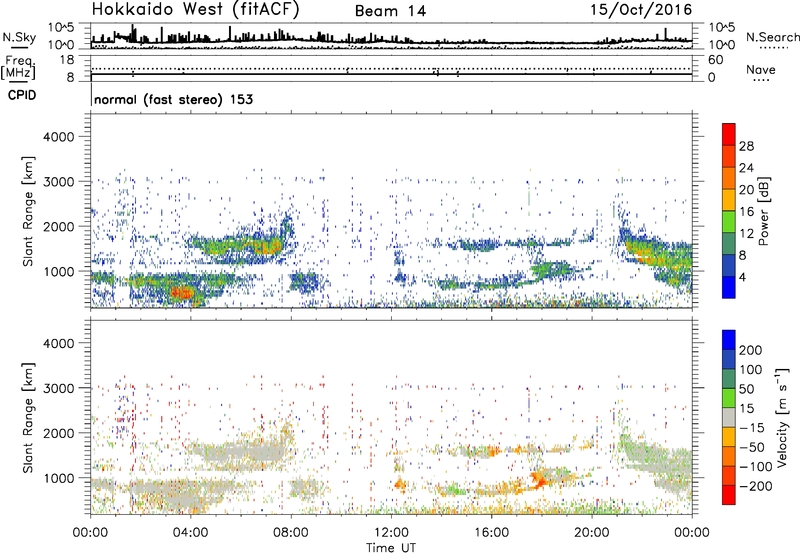Click the 'N.Sky' legend label
The height and width of the screenshot is (554, 800).
point(19,37)
